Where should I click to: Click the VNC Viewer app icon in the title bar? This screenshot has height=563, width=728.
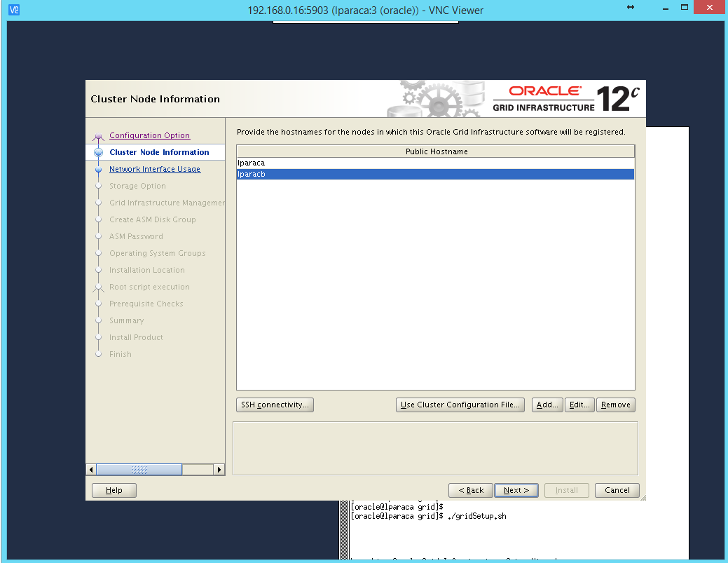point(14,10)
